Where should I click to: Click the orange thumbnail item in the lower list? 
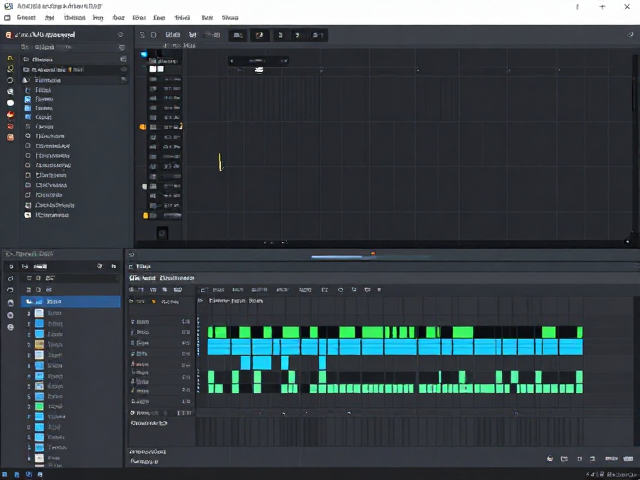click(39, 344)
